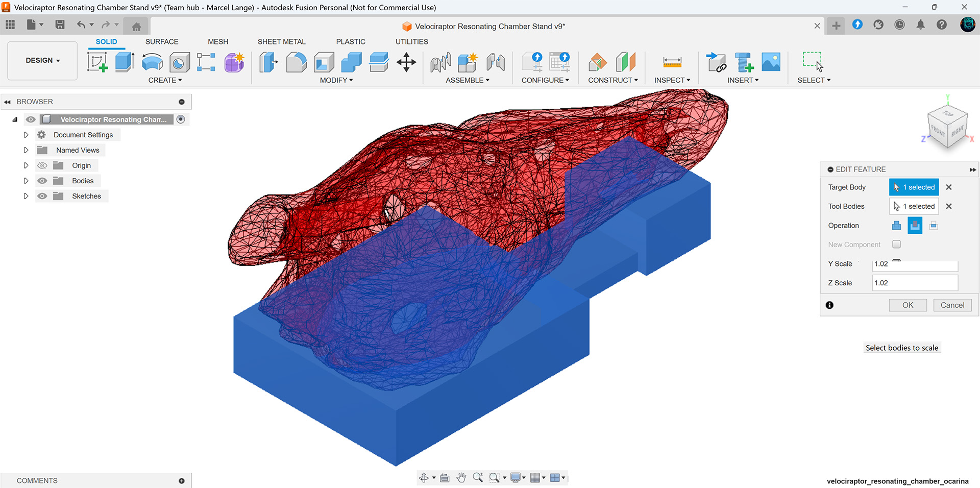Image resolution: width=980 pixels, height=488 pixels.
Task: Expand the Bodies node
Action: coord(26,181)
